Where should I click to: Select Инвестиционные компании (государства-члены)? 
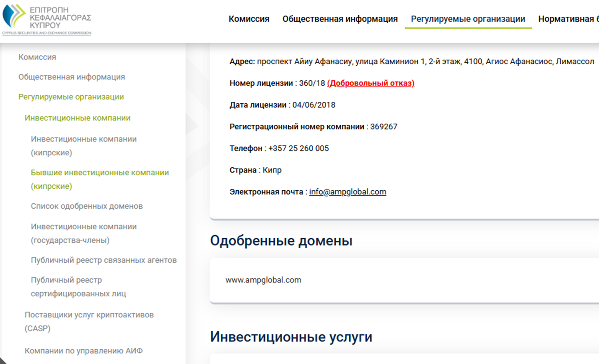click(x=84, y=233)
